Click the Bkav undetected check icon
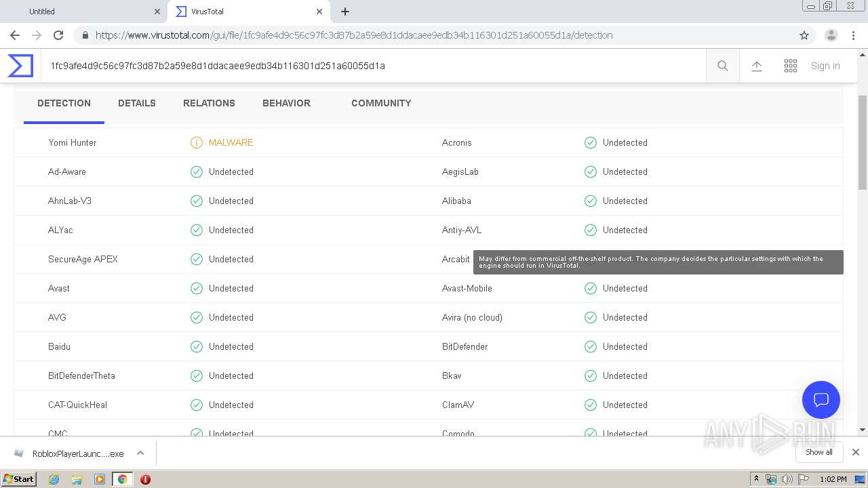 click(591, 375)
